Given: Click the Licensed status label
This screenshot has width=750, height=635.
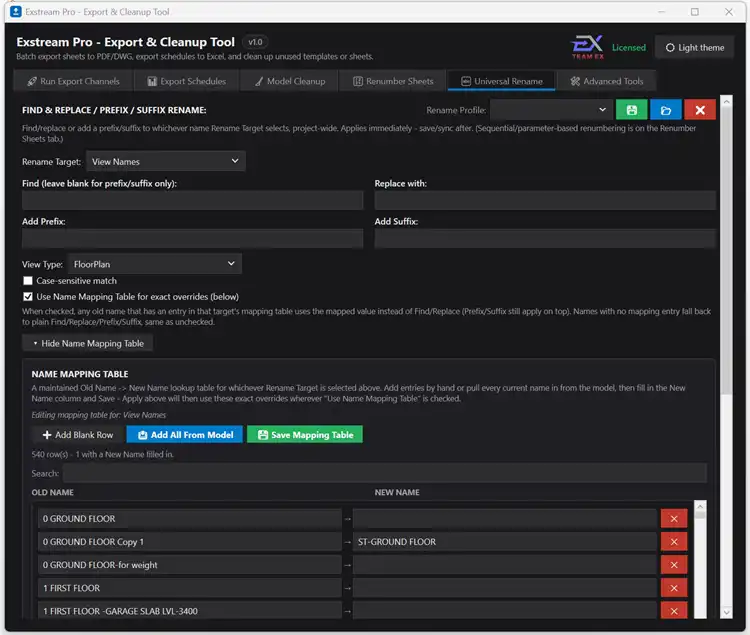Looking at the screenshot, I should pyautogui.click(x=629, y=47).
